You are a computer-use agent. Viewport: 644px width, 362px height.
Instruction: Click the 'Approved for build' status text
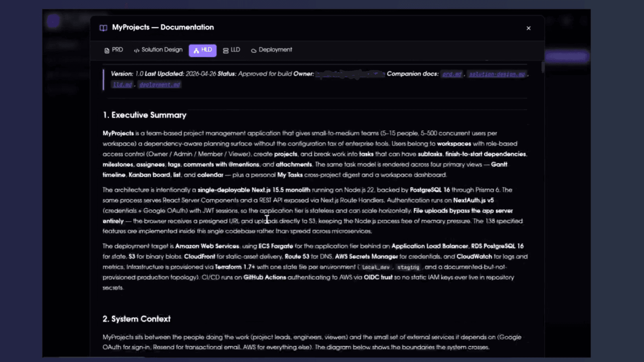(265, 74)
